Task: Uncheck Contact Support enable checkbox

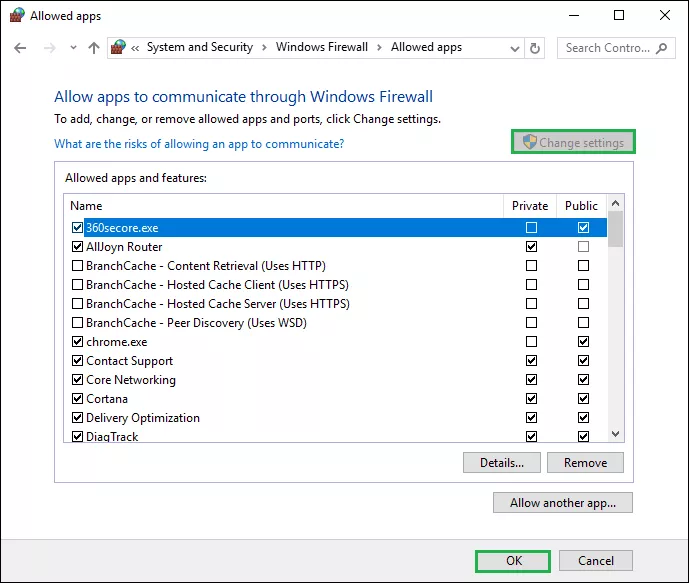Action: tap(77, 361)
